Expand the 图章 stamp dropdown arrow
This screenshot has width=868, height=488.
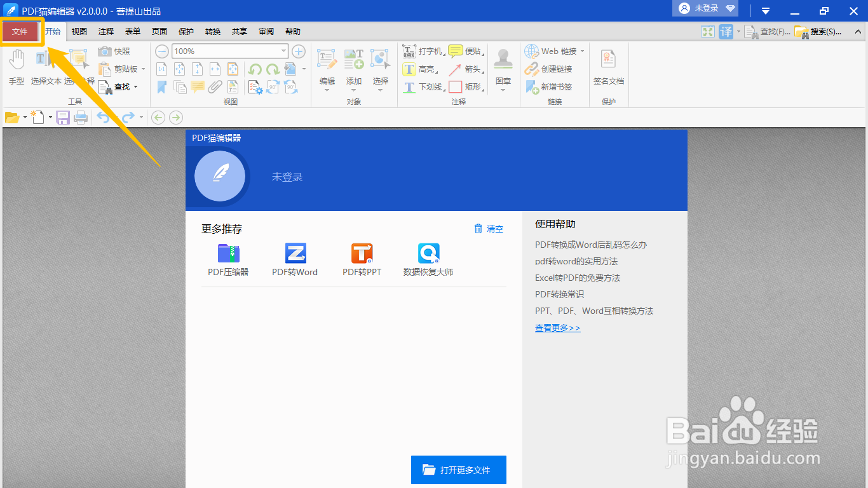[503, 90]
